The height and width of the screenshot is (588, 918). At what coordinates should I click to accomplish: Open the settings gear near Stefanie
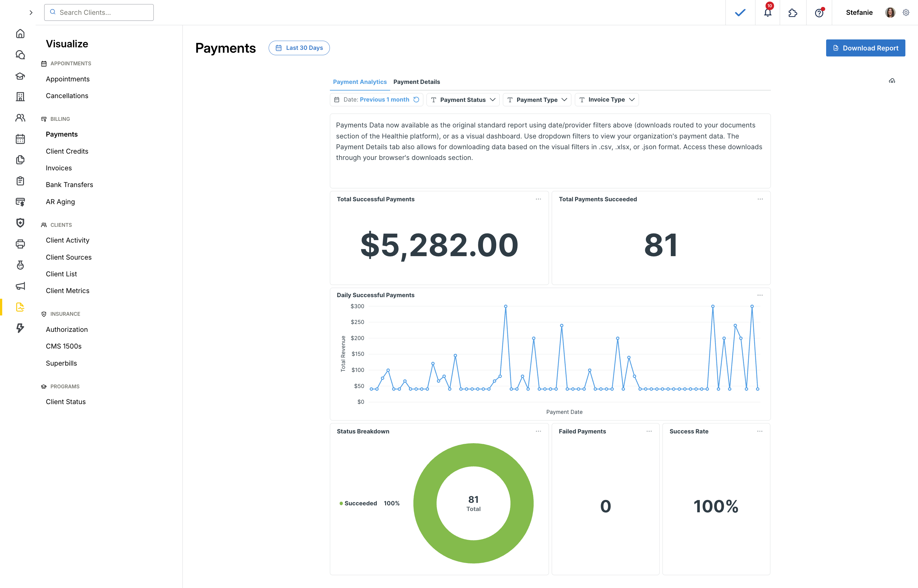click(x=906, y=13)
